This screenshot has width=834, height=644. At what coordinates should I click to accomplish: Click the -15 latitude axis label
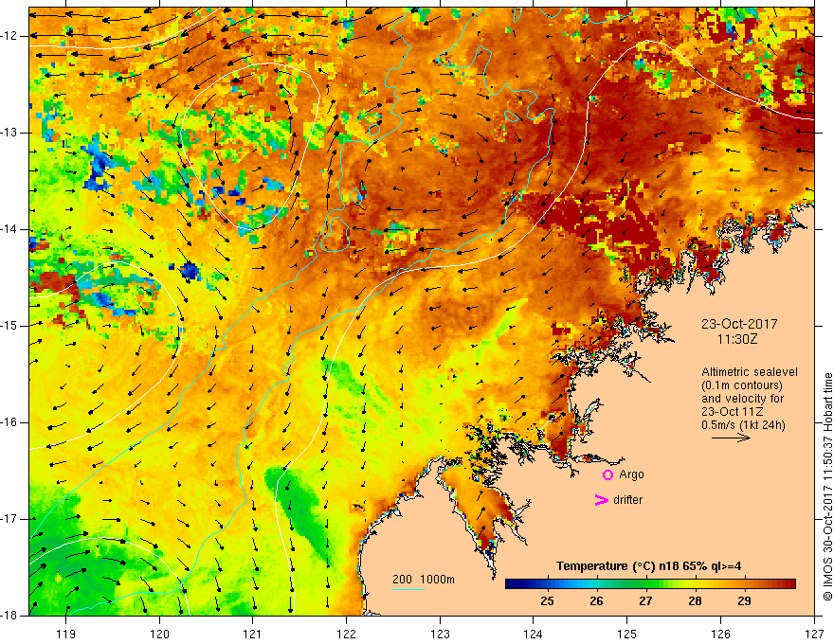click(x=9, y=326)
